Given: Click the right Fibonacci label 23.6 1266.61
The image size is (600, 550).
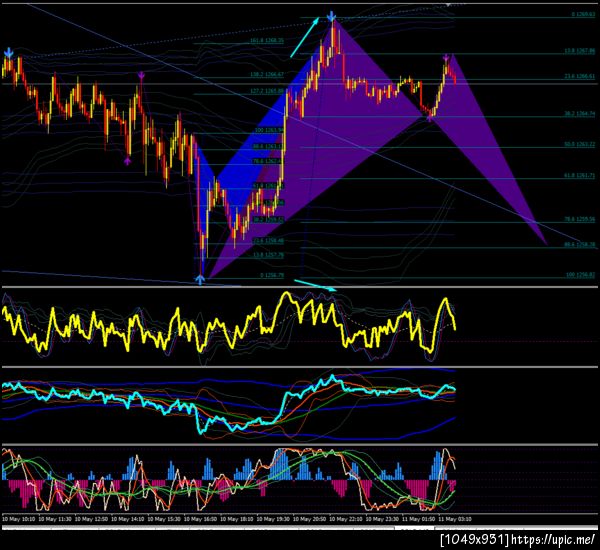Looking at the screenshot, I should 580,77.
